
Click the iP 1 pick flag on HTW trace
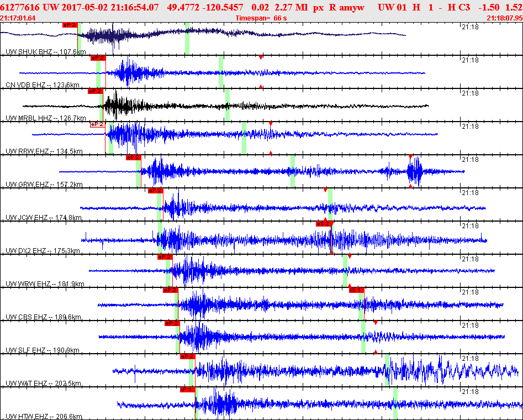tap(187, 389)
